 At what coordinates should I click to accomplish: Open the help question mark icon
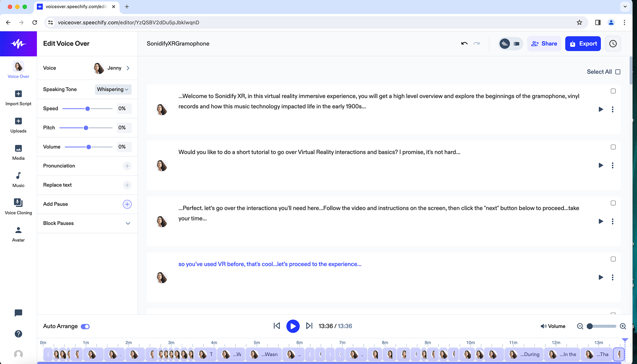click(x=18, y=334)
